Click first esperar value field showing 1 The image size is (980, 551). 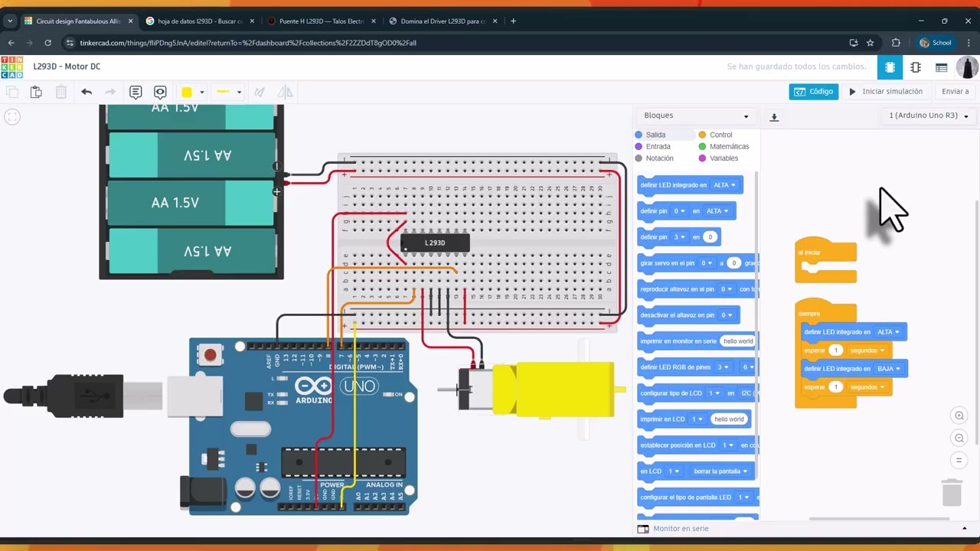pyautogui.click(x=836, y=350)
